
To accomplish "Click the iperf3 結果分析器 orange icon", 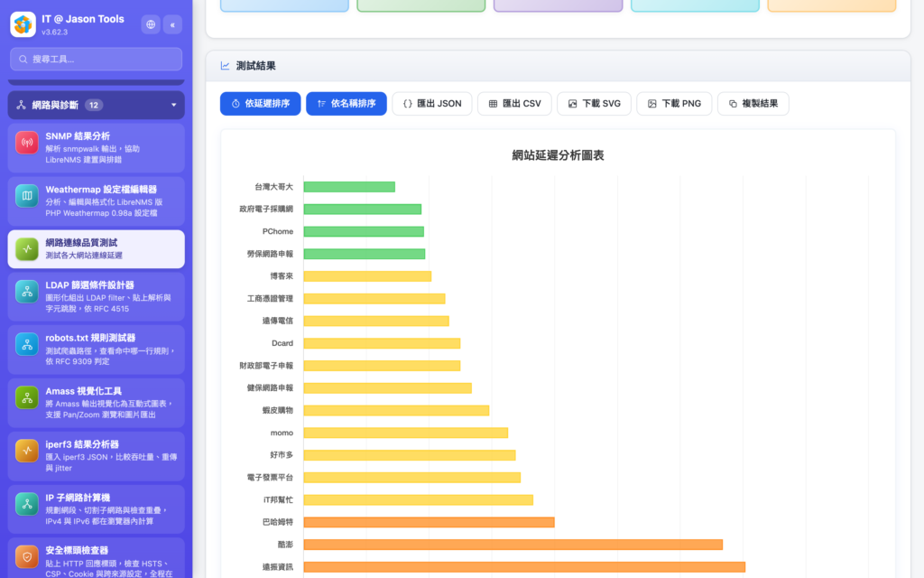I will click(x=27, y=451).
